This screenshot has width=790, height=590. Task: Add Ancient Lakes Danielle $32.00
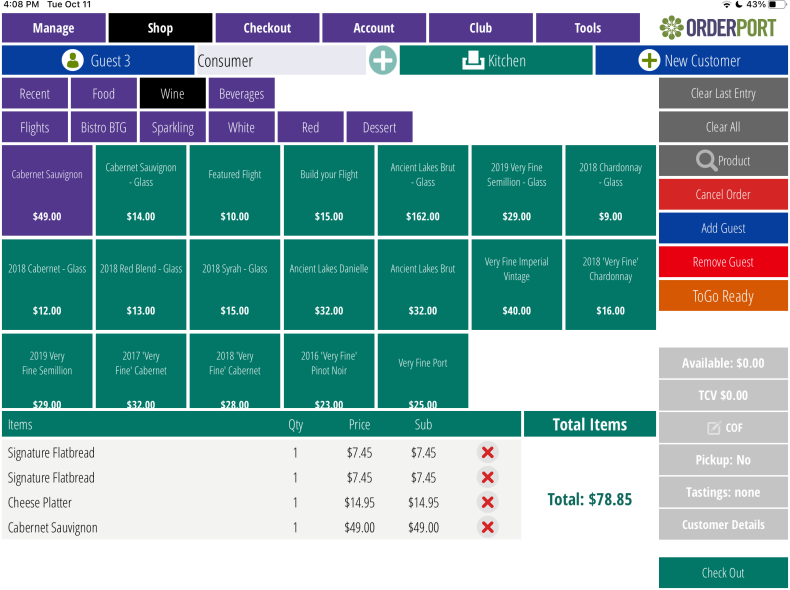pyautogui.click(x=329, y=285)
